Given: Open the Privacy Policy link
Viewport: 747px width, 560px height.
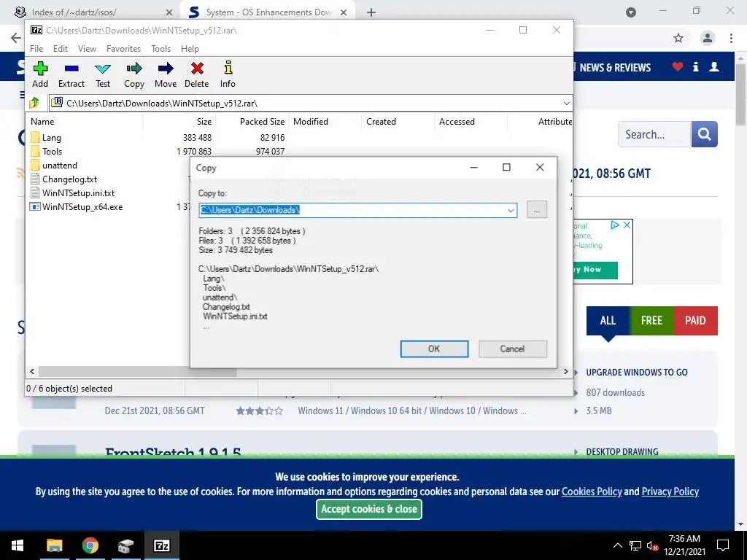Looking at the screenshot, I should (670, 491).
